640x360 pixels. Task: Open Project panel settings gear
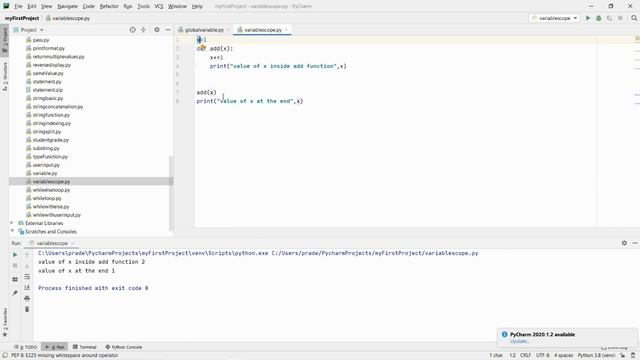[157, 30]
